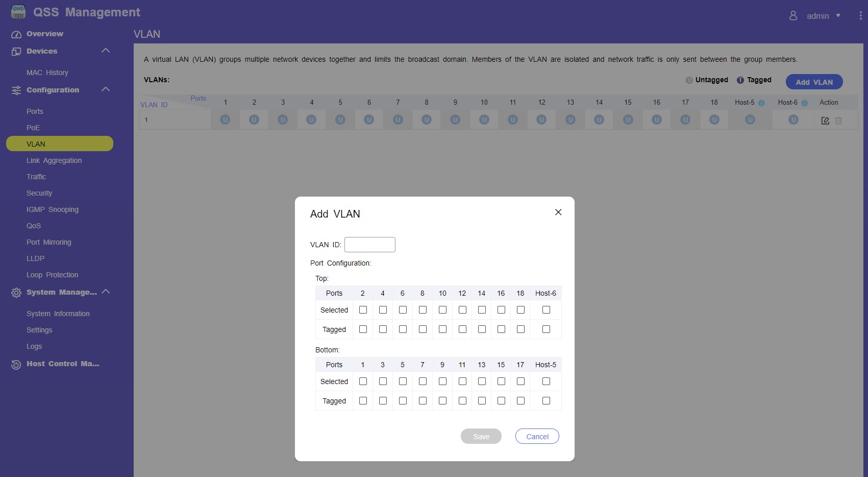Open the admin dropdown arrow
Viewport: 868px width, 477px height.
coord(838,16)
